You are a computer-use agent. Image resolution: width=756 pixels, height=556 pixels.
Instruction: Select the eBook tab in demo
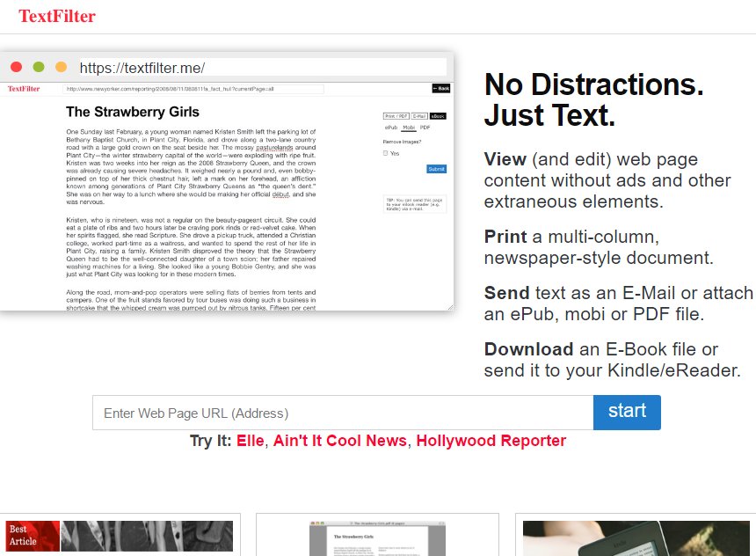(439, 115)
